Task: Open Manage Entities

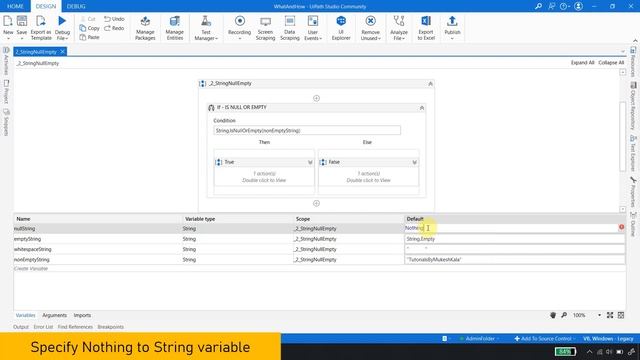Action: pyautogui.click(x=175, y=28)
